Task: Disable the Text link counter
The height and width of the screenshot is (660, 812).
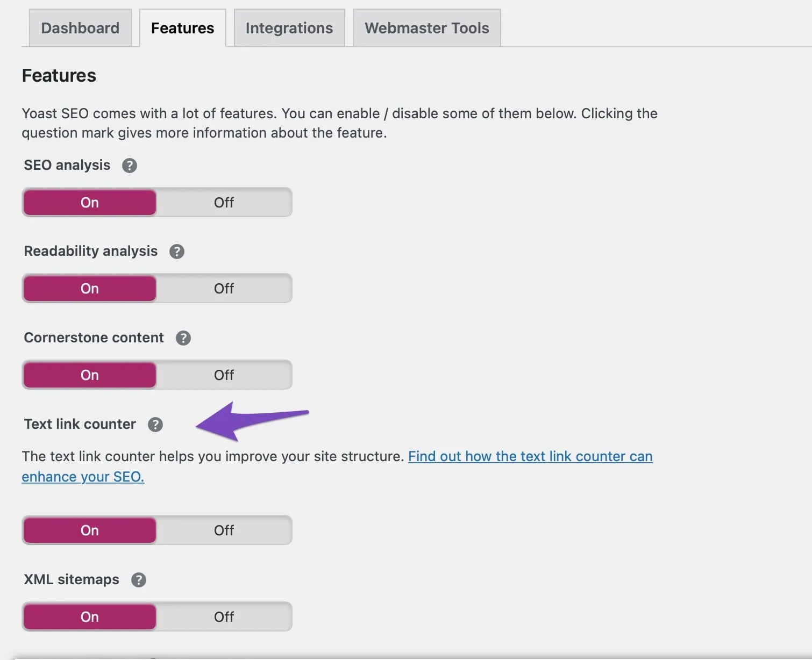Action: (x=224, y=530)
